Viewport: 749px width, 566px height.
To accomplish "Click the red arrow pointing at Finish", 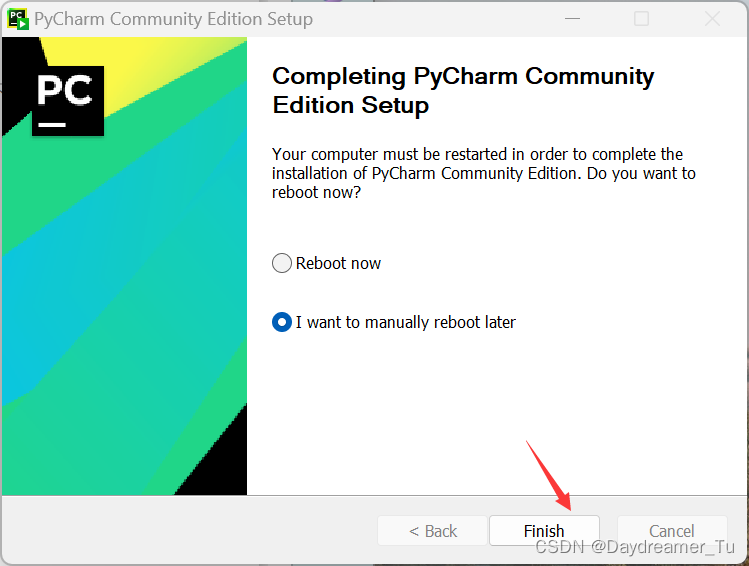I will [x=549, y=476].
